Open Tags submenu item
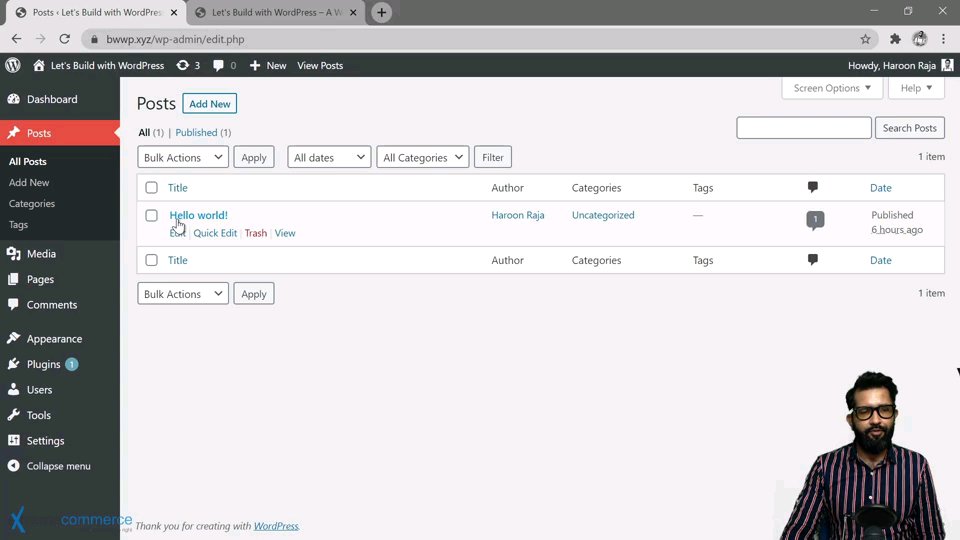Image resolution: width=960 pixels, height=540 pixels. (18, 225)
